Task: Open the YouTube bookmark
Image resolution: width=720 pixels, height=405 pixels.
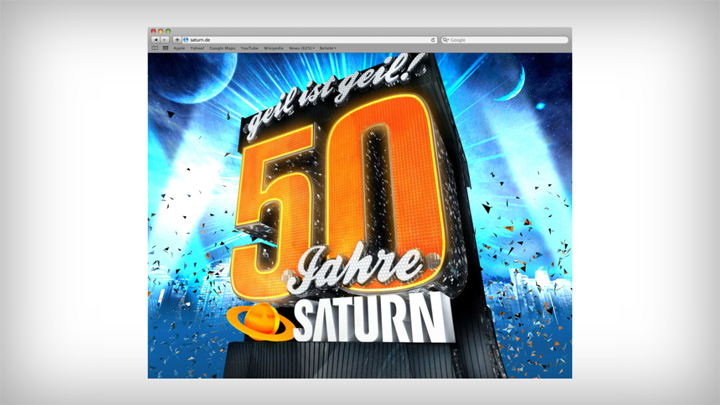Action: click(249, 48)
